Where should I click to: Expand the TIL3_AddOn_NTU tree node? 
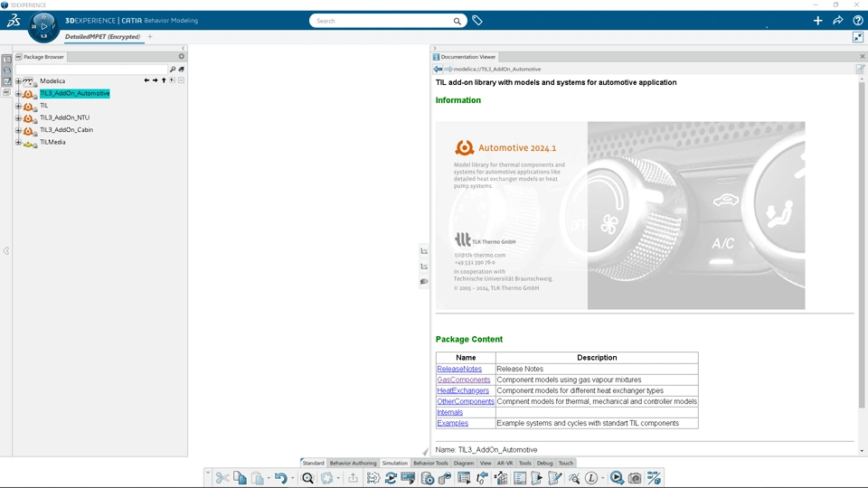tap(18, 117)
